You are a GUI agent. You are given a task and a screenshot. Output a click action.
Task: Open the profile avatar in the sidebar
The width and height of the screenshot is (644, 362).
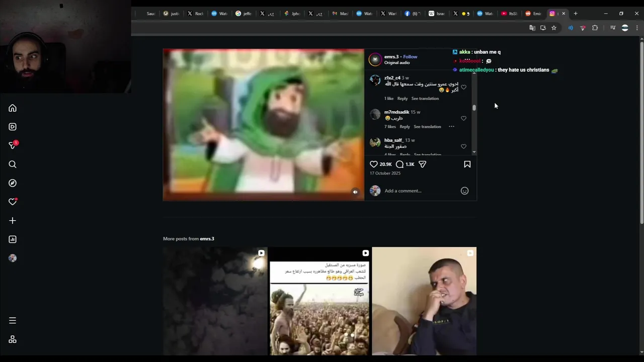click(13, 258)
